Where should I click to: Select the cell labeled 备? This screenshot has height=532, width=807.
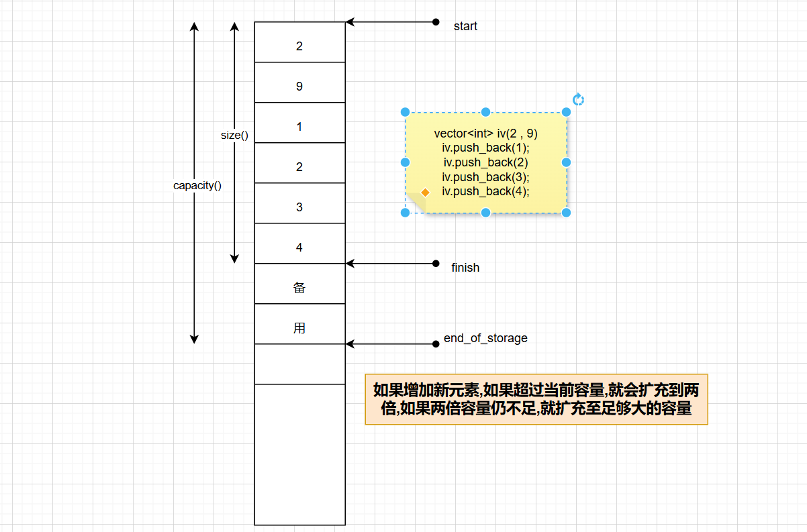coord(299,284)
